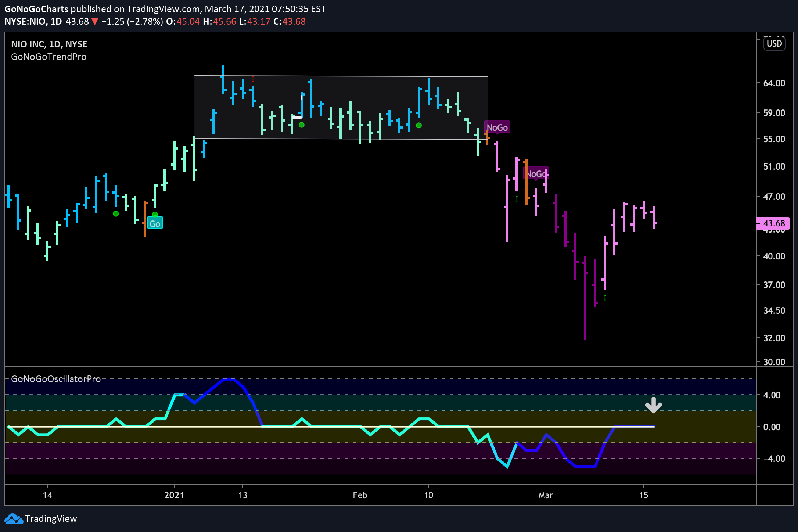Click the teal Go signal label
The width and height of the screenshot is (798, 532).
(x=155, y=223)
